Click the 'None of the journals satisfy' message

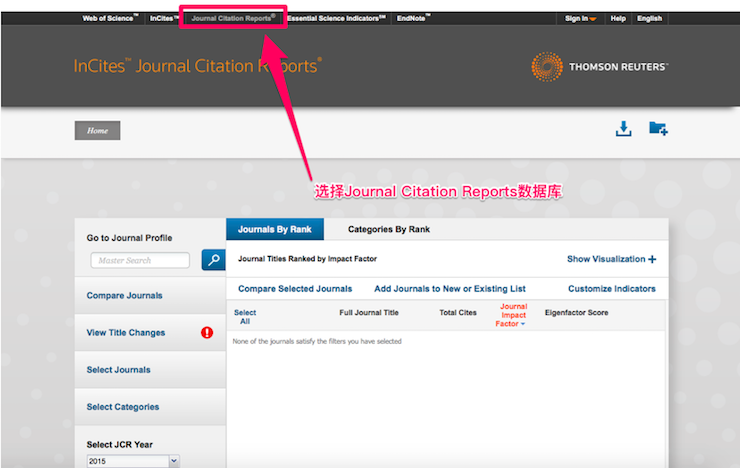(317, 341)
